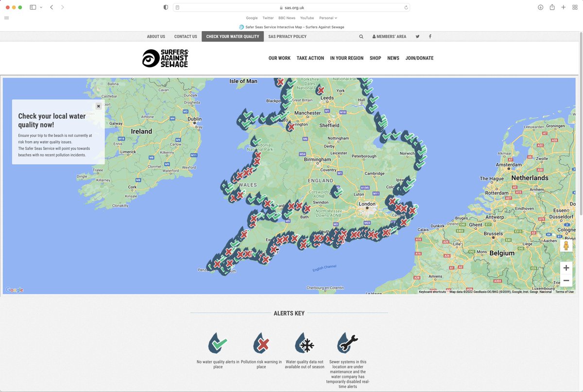The height and width of the screenshot is (392, 583).
Task: Click the London label on the map
Action: point(367,204)
